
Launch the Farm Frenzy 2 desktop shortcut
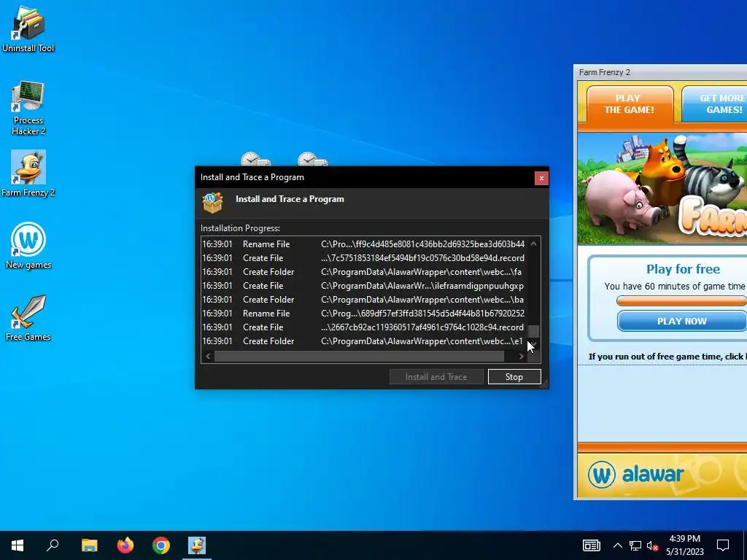28,174
